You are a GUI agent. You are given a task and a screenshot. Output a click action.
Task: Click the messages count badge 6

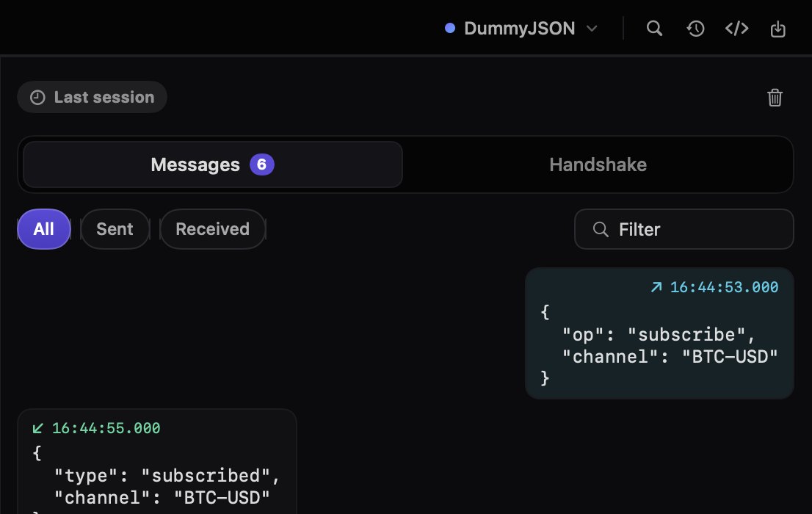pos(262,164)
